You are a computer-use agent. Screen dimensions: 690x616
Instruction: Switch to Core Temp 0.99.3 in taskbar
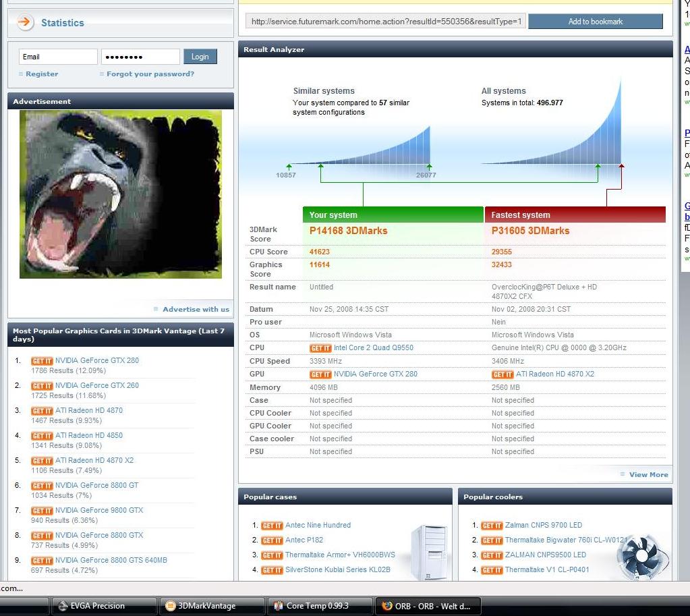[320, 607]
